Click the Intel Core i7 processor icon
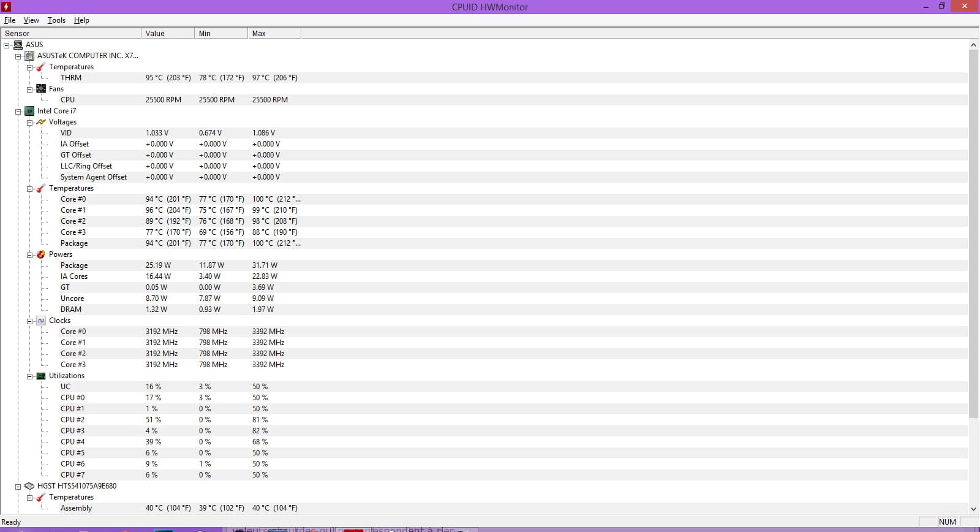Screen dimensions: 980x532 click(x=29, y=111)
